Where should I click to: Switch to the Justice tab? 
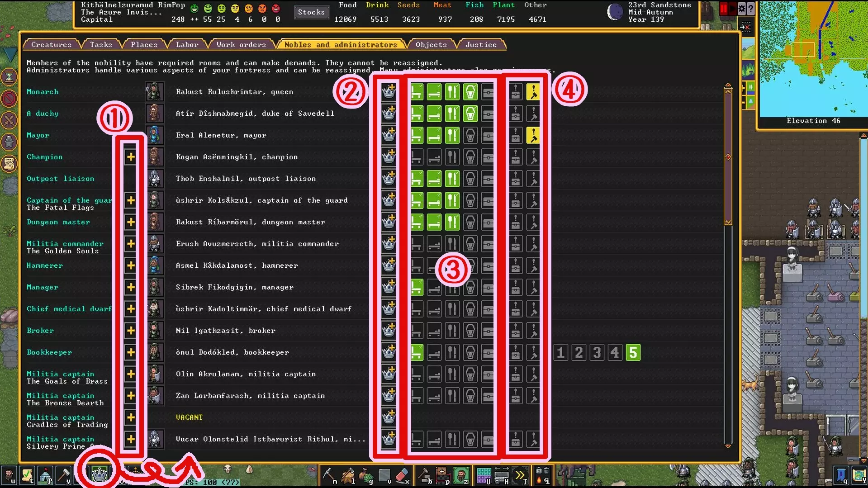coord(481,44)
